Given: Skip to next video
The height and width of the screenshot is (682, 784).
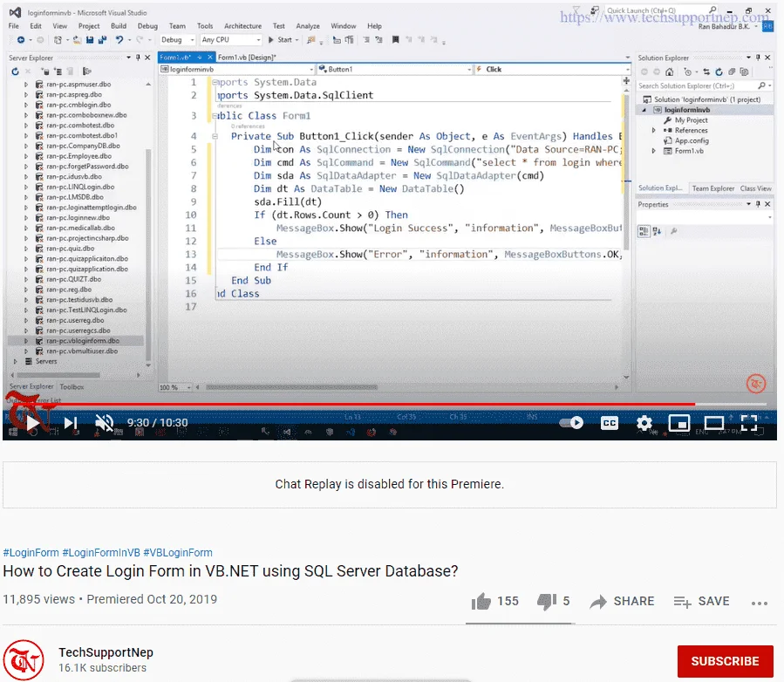Looking at the screenshot, I should click(x=71, y=424).
